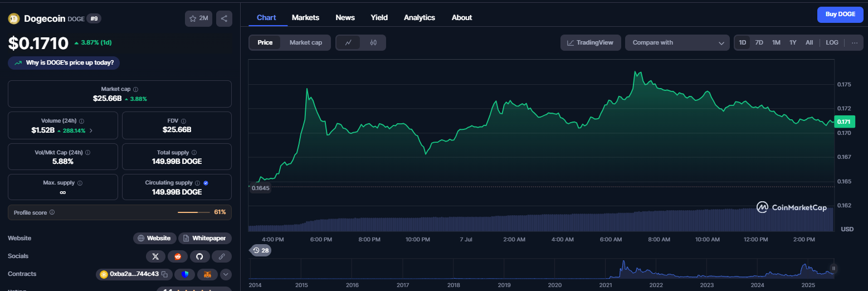
Task: Open the Compare with dropdown
Action: click(x=677, y=42)
